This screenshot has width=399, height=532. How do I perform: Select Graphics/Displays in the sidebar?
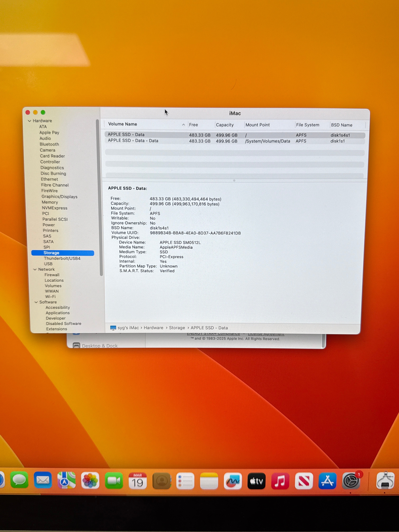(60, 197)
